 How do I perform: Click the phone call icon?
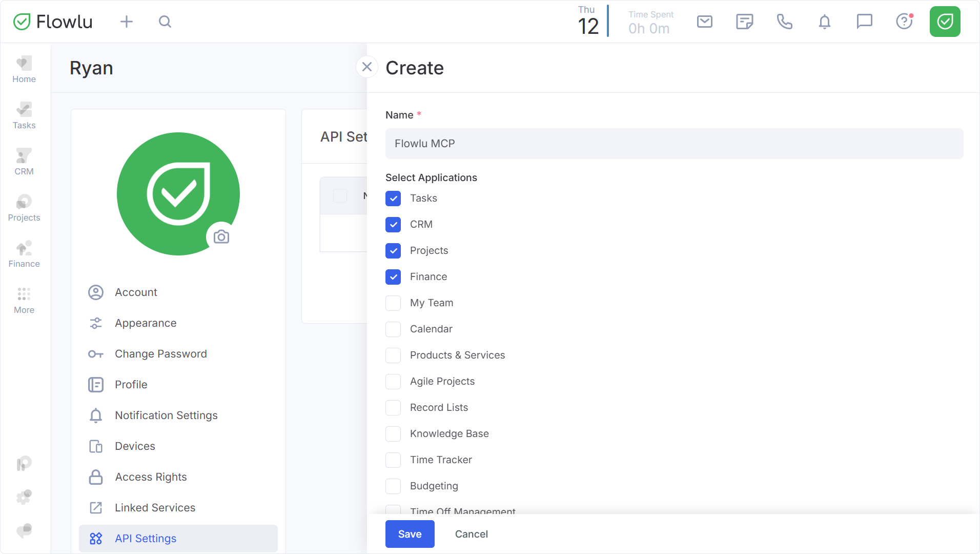(784, 22)
